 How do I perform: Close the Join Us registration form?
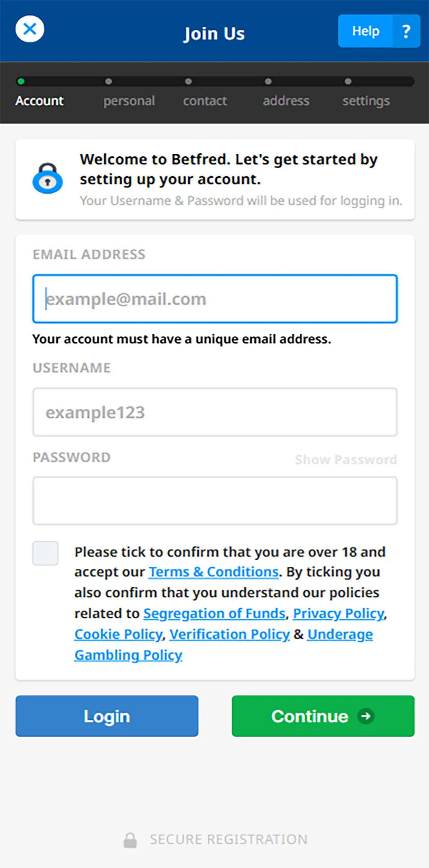click(x=30, y=29)
